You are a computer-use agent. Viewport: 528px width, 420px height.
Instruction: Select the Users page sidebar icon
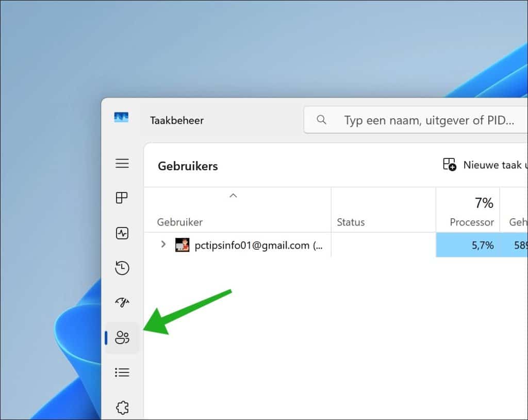point(122,338)
